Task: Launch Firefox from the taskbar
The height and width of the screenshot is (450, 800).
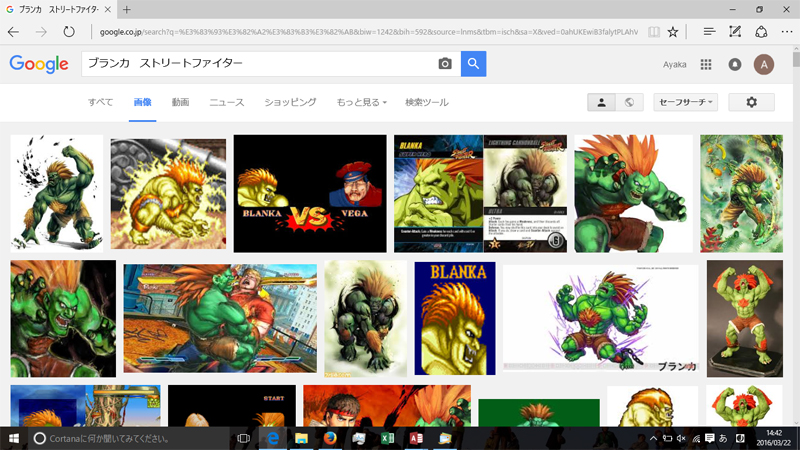Action: pyautogui.click(x=330, y=438)
